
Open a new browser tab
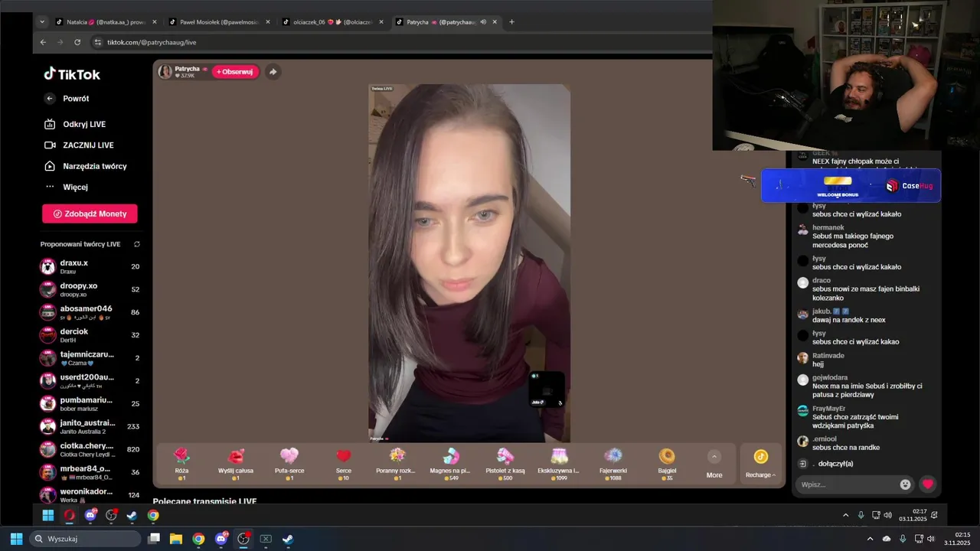(x=511, y=22)
